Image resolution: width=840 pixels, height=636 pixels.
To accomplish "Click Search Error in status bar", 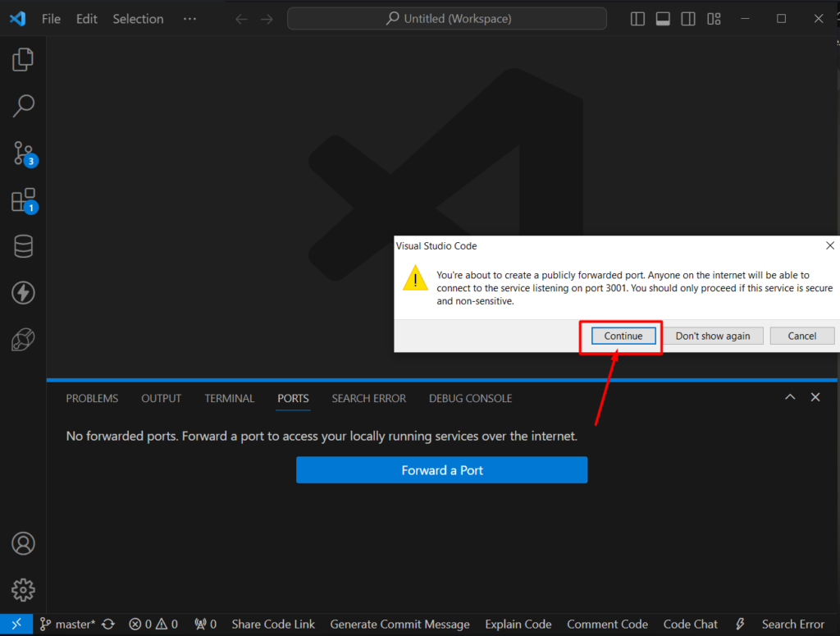I will pyautogui.click(x=793, y=625).
